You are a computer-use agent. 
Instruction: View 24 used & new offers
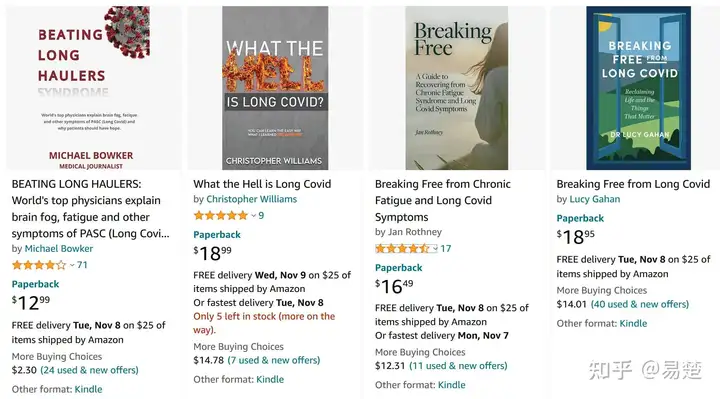coord(90,370)
